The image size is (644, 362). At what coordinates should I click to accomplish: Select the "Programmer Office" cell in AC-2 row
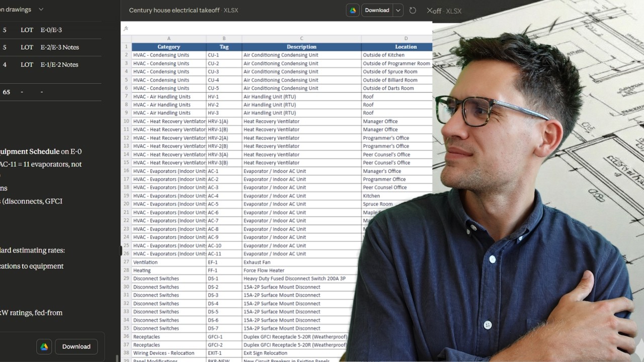tap(396, 179)
